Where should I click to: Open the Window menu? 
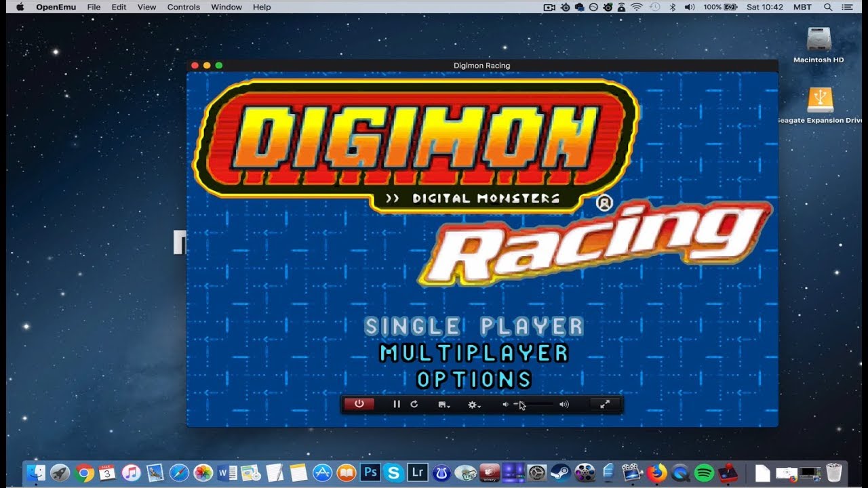coord(226,7)
